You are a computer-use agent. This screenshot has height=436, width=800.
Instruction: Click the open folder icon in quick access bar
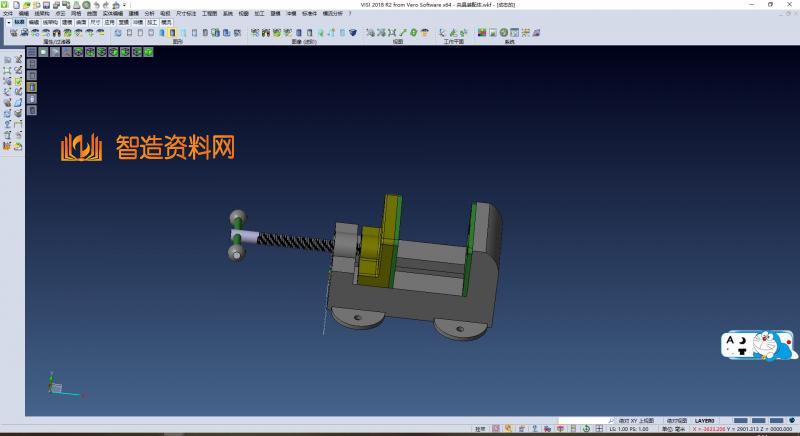click(x=27, y=5)
